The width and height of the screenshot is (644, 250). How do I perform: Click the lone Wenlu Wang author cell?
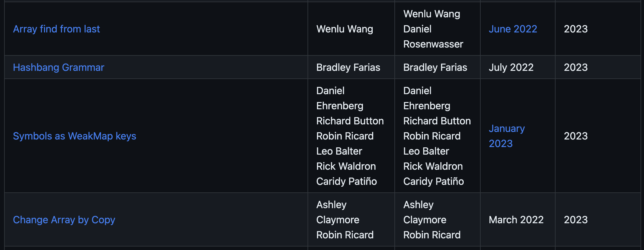[345, 29]
